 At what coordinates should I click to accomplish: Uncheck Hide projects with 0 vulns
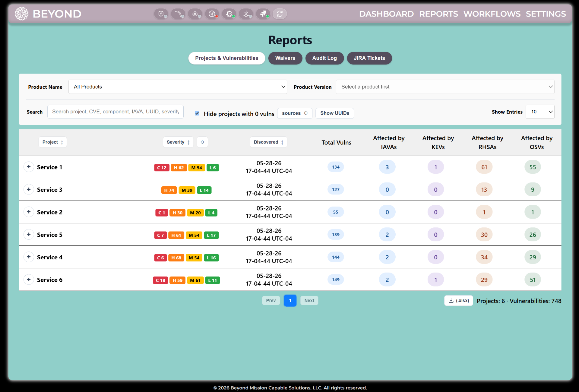click(x=197, y=113)
